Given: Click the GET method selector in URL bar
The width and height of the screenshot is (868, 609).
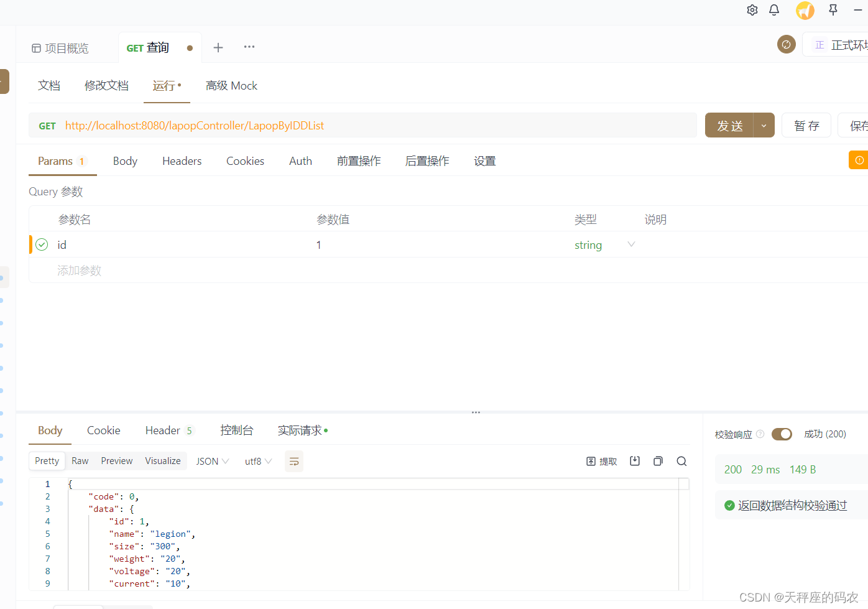Looking at the screenshot, I should click(x=47, y=126).
